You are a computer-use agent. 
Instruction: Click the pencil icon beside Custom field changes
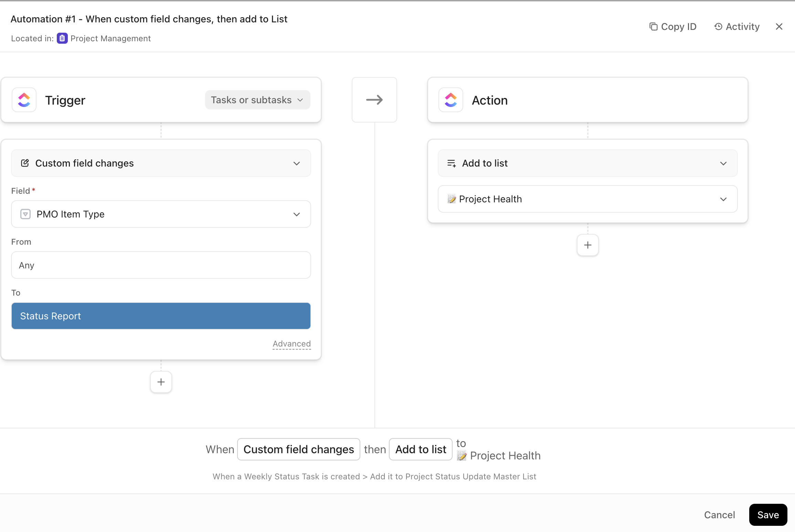(25, 163)
